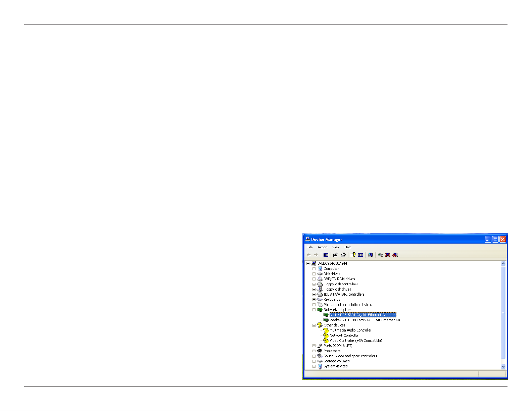The height and width of the screenshot is (411, 532).
Task: Toggle the console tree pane toolbar icon
Action: [x=326, y=255]
